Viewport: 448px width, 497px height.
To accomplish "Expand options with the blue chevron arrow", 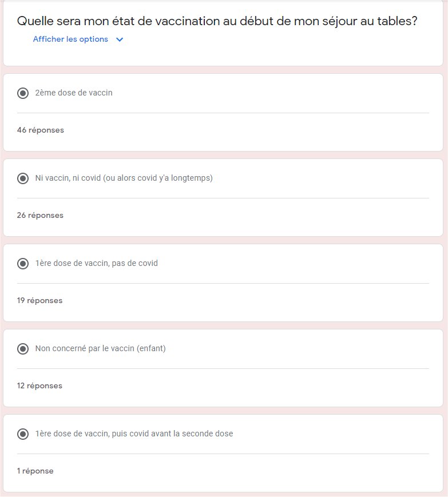I will tap(120, 39).
